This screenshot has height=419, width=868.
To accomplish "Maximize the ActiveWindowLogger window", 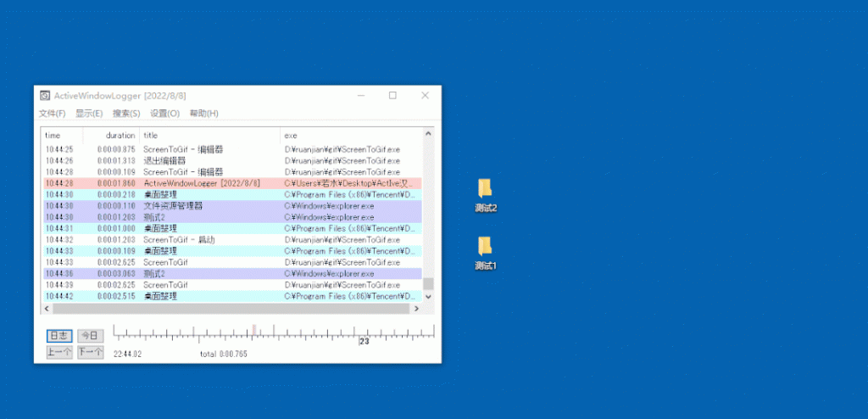I will (x=392, y=95).
